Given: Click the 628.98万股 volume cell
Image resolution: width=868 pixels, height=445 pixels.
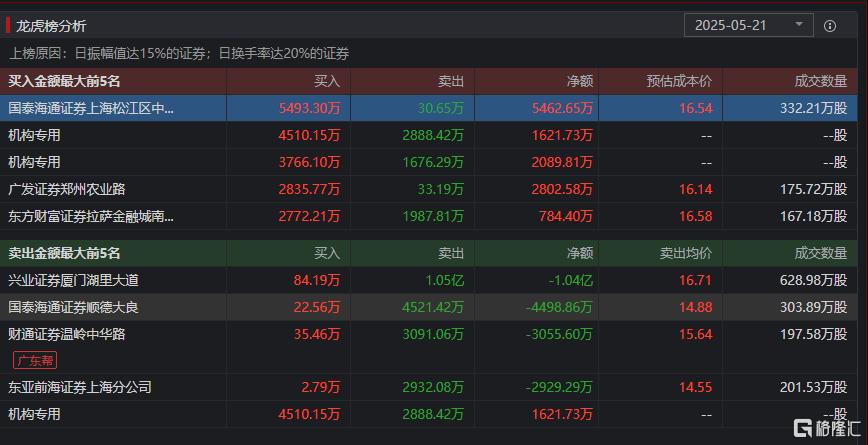Looking at the screenshot, I should coord(814,281).
